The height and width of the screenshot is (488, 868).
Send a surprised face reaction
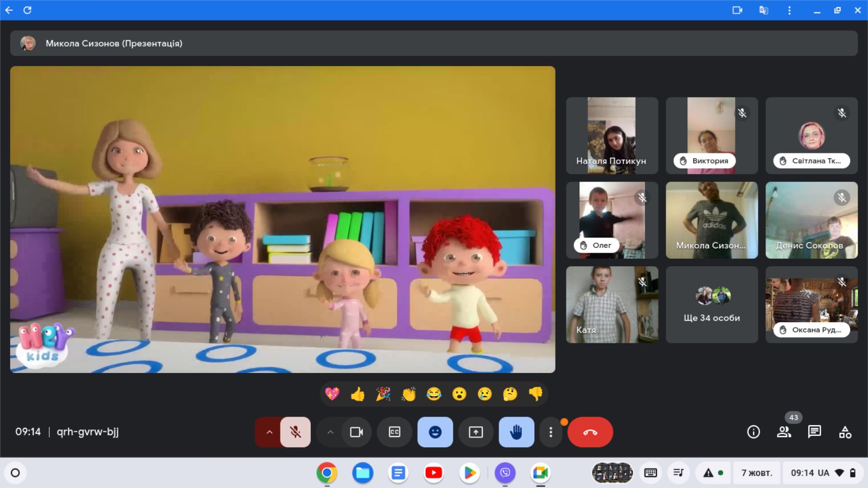(459, 394)
